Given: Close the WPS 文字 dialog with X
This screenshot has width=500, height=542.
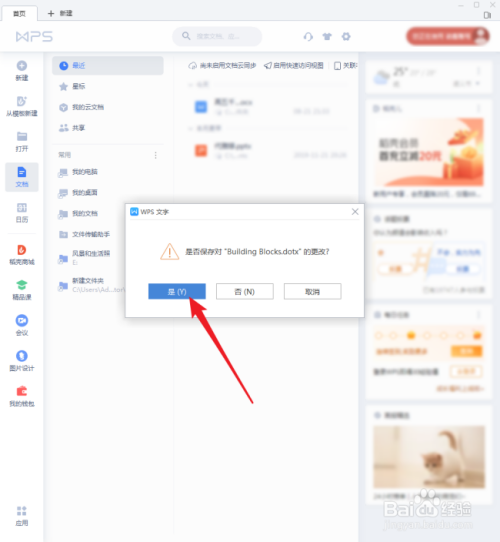Looking at the screenshot, I should (355, 212).
